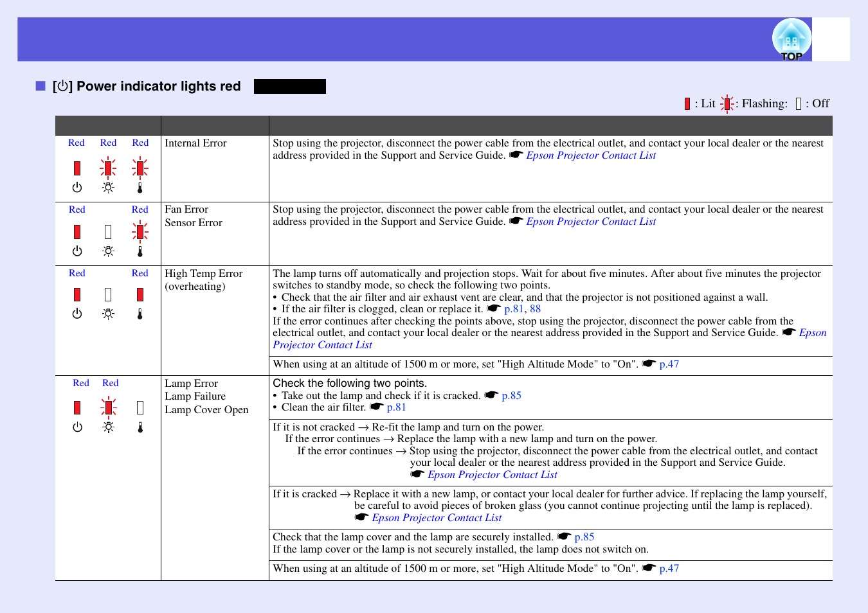Click thermometer symbol in Lamp Error row
868x613 pixels.
coord(140,427)
